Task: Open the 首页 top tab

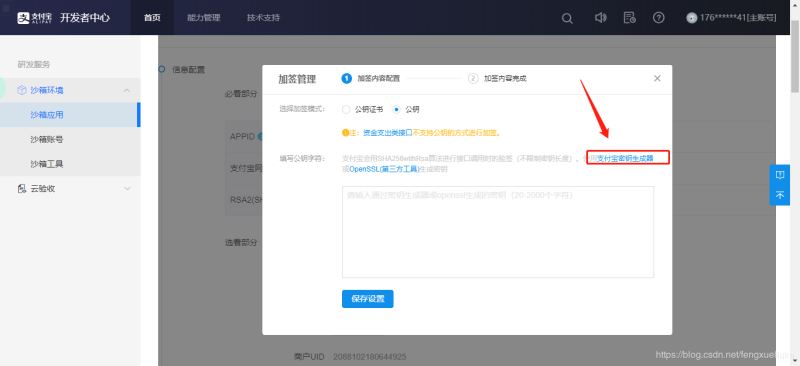Action: [x=152, y=18]
